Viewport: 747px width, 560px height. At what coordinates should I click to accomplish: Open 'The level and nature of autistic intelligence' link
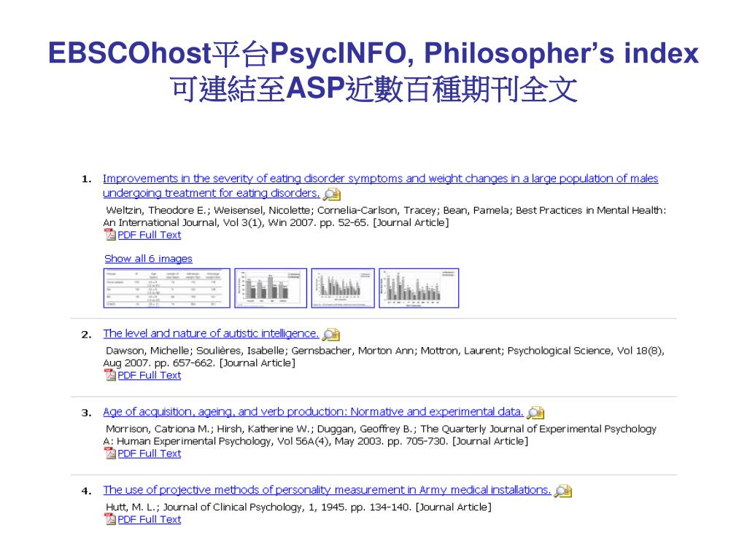(x=211, y=333)
